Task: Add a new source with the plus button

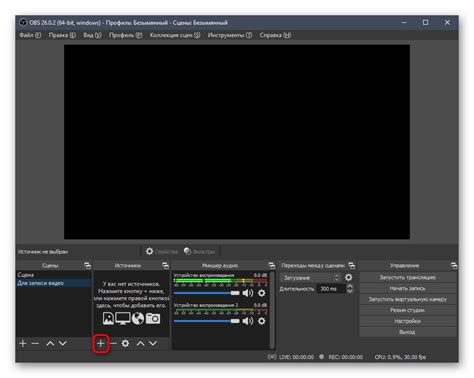Action: point(101,343)
